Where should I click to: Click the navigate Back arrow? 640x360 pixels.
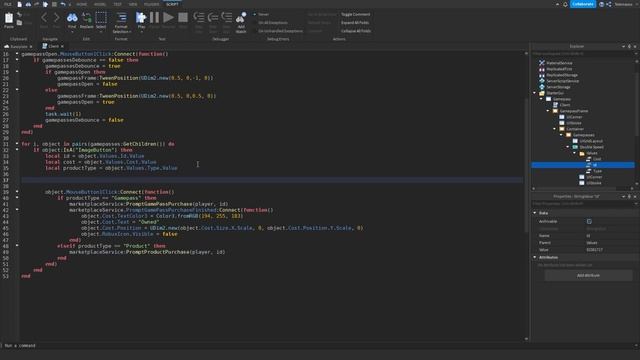pos(44,18)
